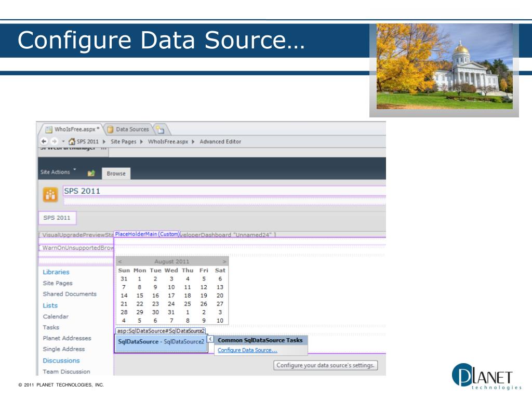This screenshot has width=532, height=399.
Task: Select August 29 in the calendar
Action: [139, 312]
